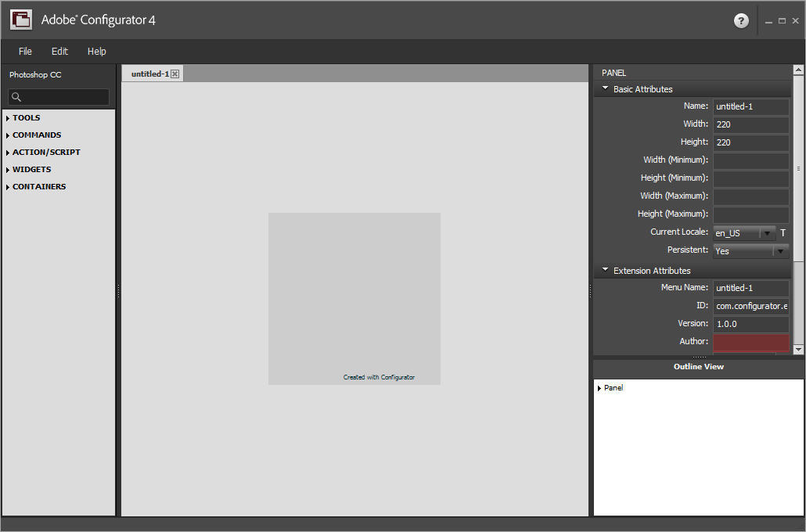Open the Current Locale dropdown
Screen dimensions: 806x532
(768, 232)
